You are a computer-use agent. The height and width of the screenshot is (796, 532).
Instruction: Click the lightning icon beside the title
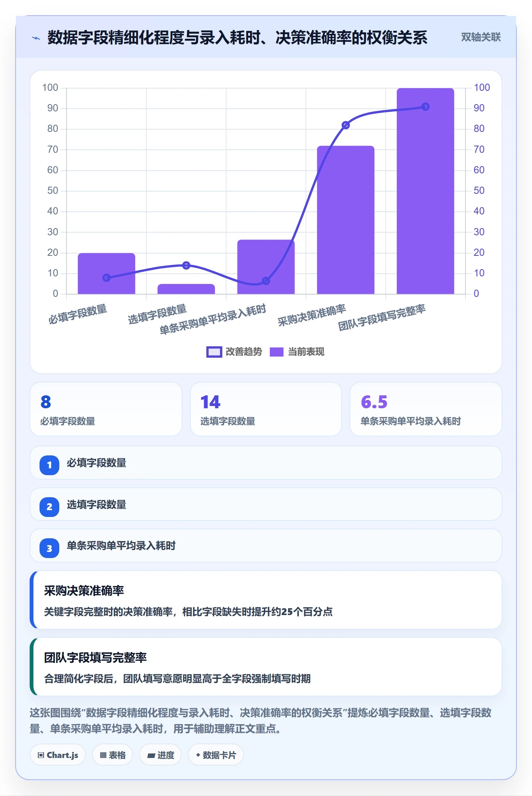coord(36,38)
